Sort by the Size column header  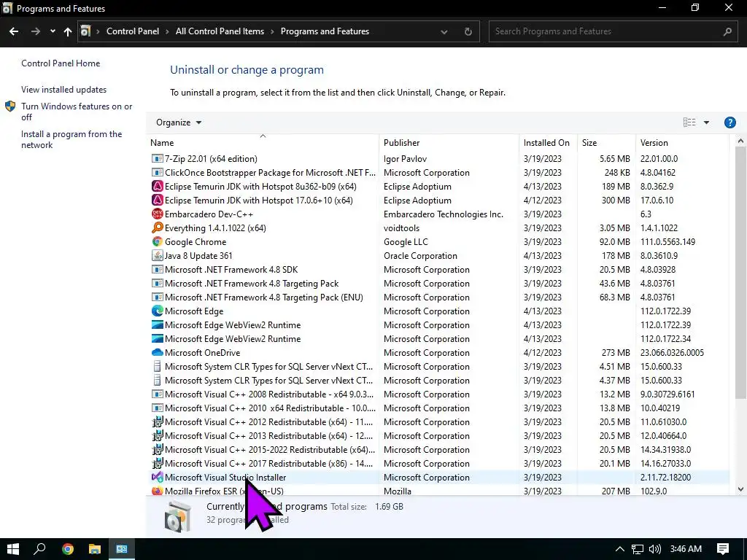(x=606, y=142)
